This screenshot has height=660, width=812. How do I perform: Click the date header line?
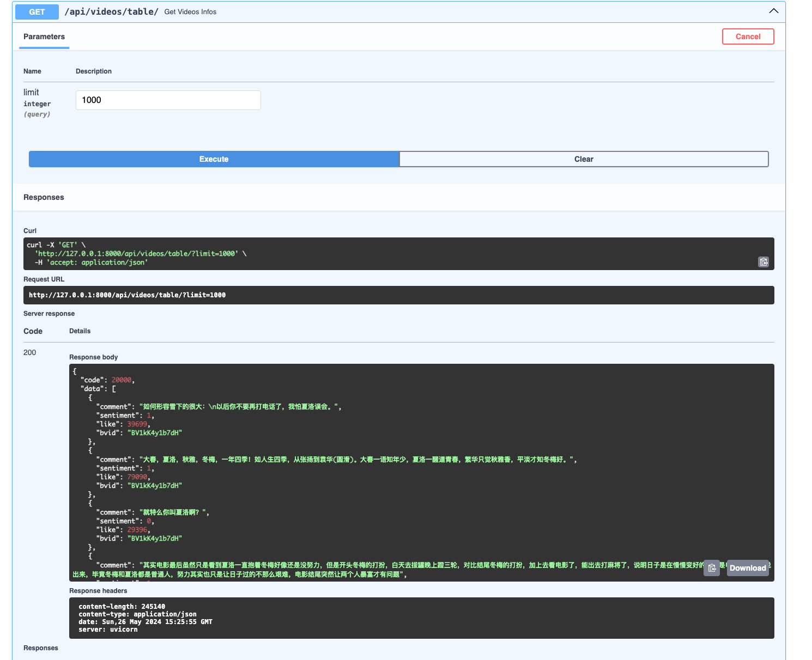click(x=146, y=622)
